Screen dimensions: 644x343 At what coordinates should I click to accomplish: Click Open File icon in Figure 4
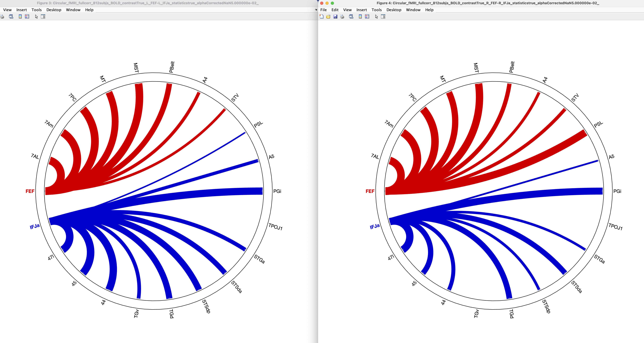point(328,16)
